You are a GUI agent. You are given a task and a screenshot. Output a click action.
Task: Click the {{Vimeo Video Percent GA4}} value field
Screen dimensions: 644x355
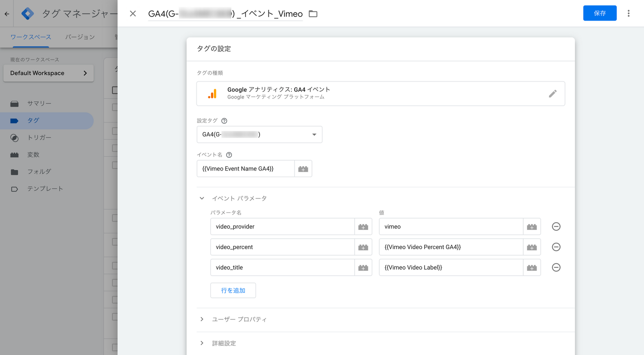(x=451, y=247)
